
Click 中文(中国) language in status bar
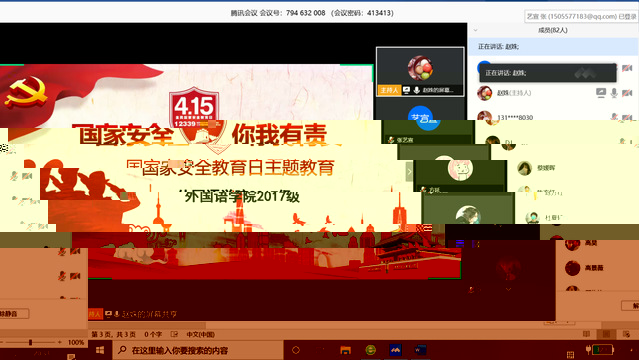tap(201, 334)
